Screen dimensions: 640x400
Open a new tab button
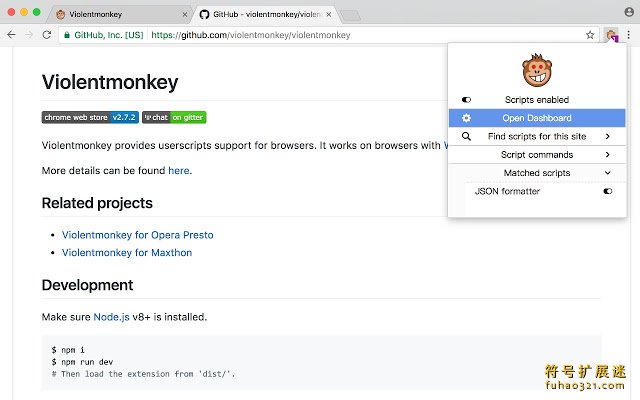(x=350, y=16)
